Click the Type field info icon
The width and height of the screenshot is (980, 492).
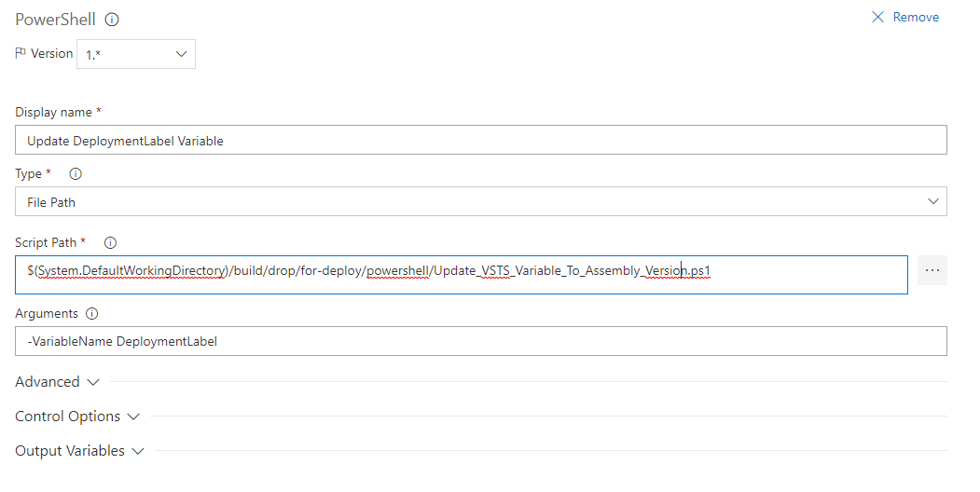[76, 174]
